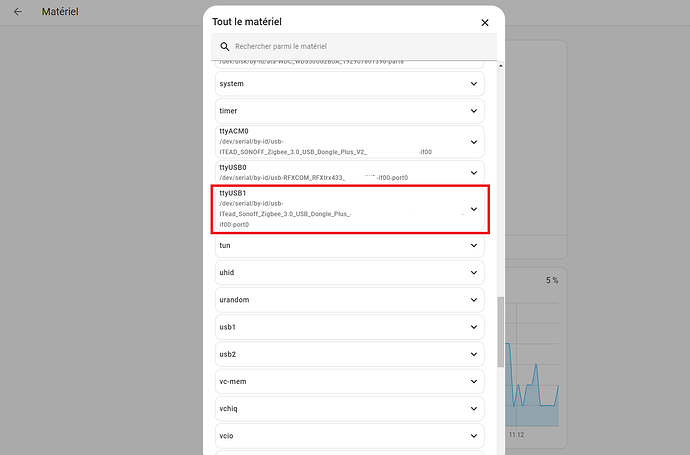
Task: Expand the ttyACM0 entry chevron
Action: 474,142
